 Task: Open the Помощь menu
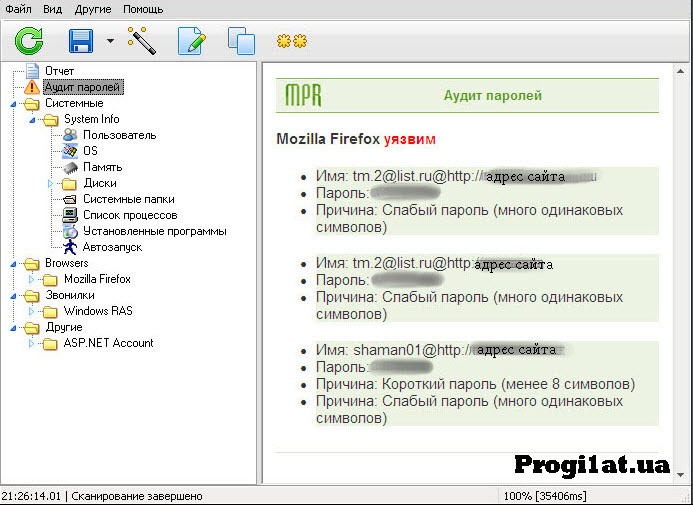pos(143,9)
